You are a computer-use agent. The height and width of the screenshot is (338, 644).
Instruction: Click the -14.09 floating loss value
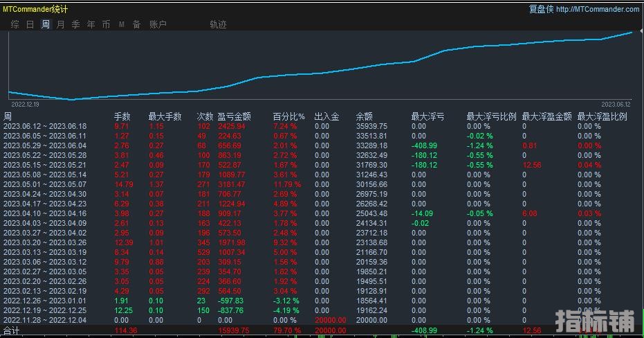422,213
